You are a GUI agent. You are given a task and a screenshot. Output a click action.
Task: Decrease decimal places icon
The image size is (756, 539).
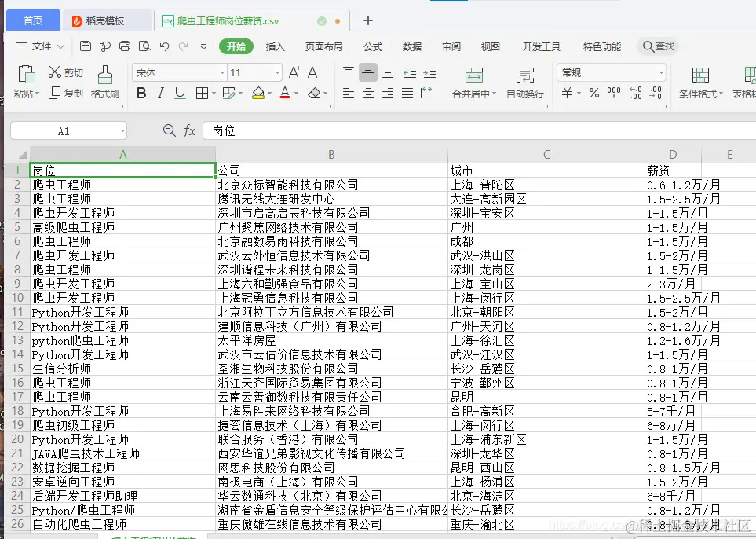point(656,93)
